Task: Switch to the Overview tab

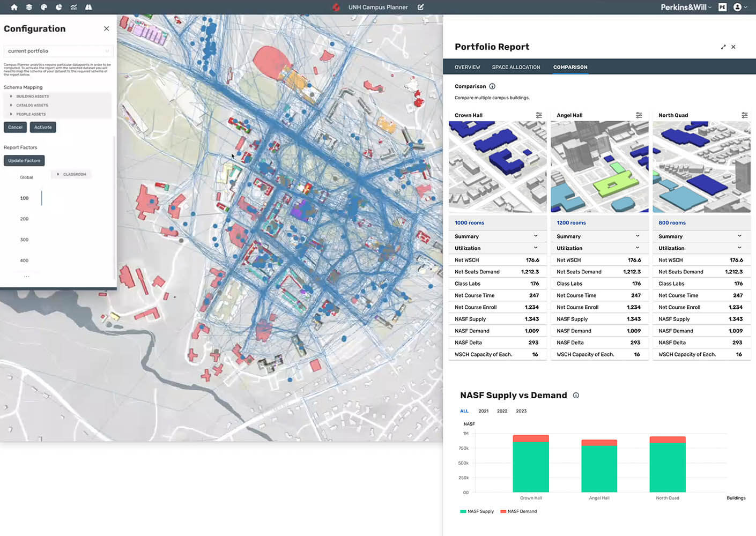Action: click(x=467, y=67)
